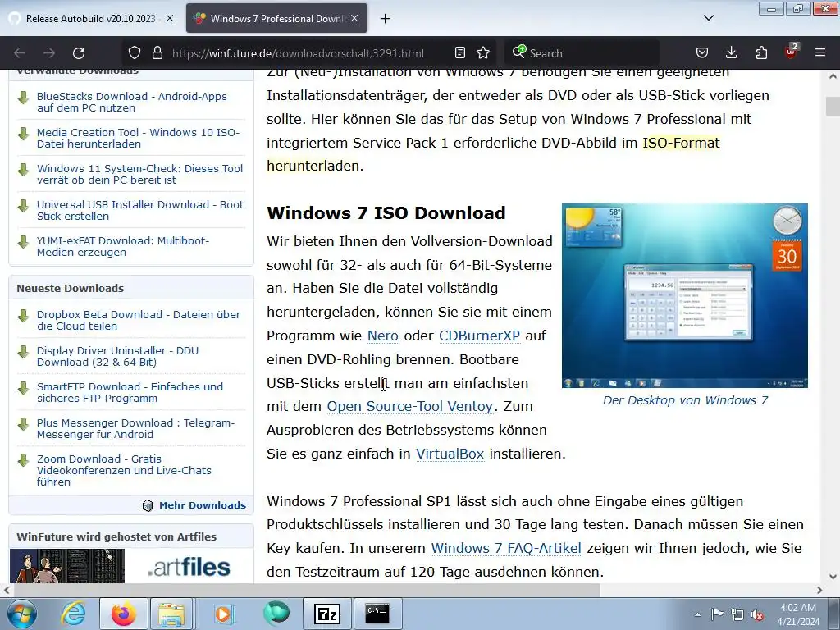This screenshot has width=840, height=630.
Task: Click the package icon beside Mehr Downloads
Action: [148, 505]
